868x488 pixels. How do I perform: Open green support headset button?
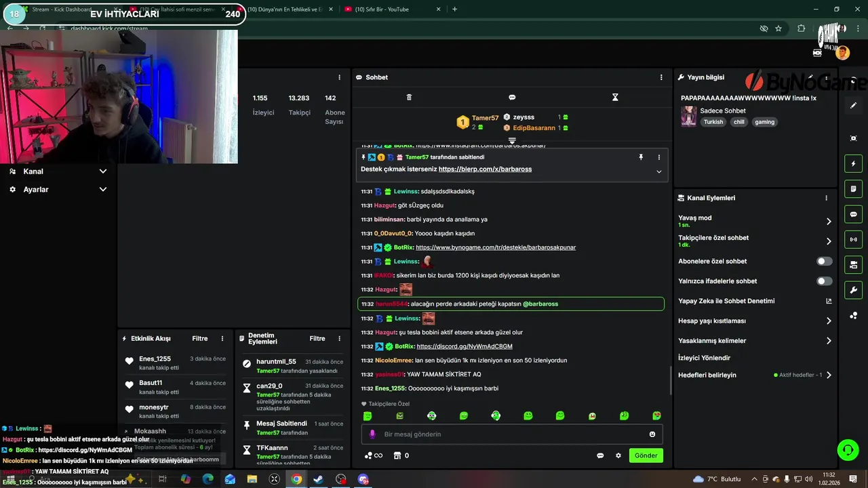coord(847,449)
